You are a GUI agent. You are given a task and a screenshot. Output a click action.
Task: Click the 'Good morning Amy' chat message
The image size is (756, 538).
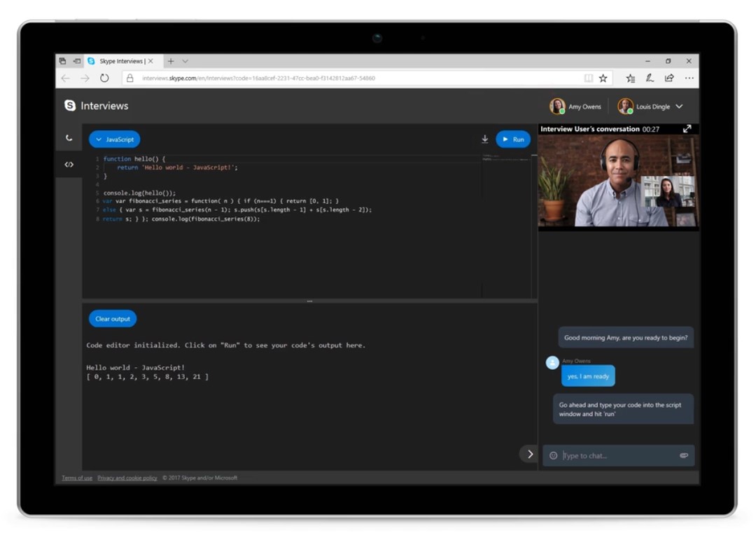pyautogui.click(x=626, y=338)
